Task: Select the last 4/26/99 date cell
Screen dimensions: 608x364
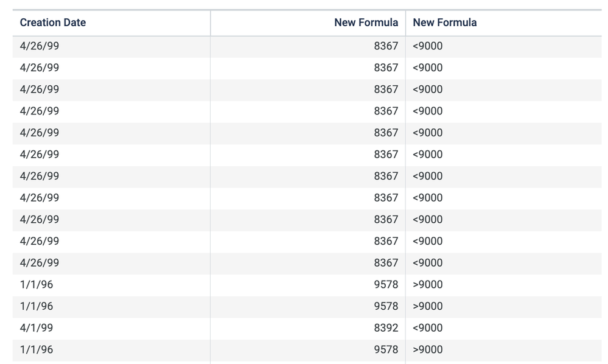Action: point(40,263)
